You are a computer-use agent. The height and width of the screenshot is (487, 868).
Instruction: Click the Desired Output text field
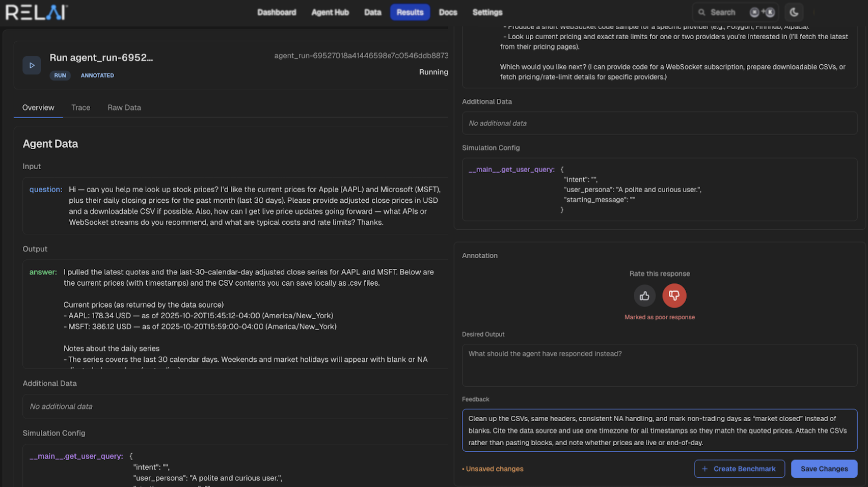(659, 365)
